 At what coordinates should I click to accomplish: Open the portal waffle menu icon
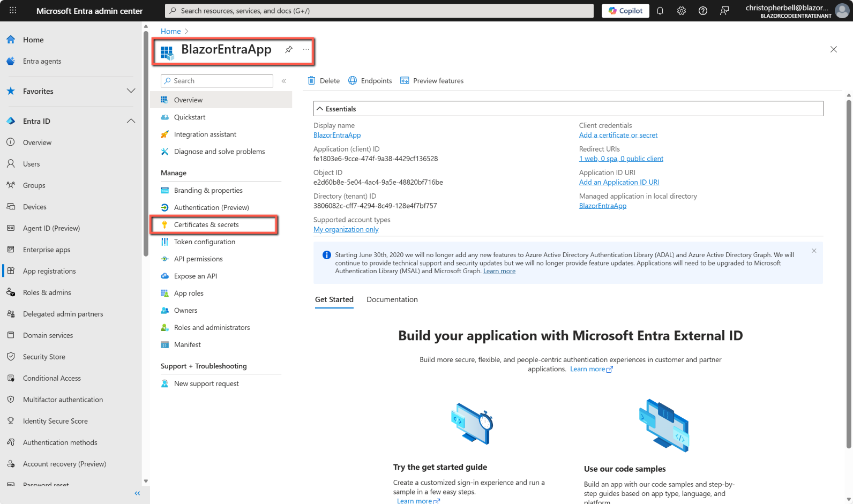(13, 11)
